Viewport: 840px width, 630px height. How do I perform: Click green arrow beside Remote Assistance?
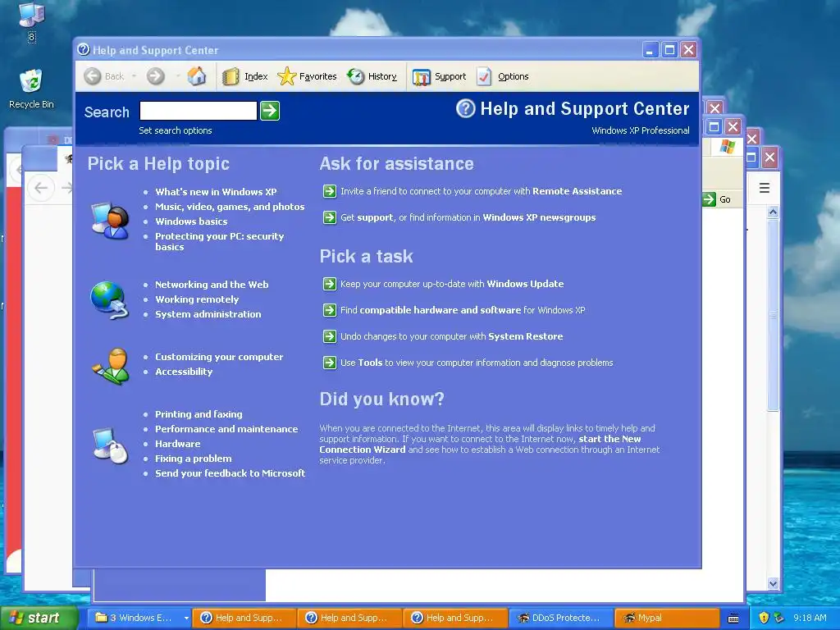[x=330, y=191]
